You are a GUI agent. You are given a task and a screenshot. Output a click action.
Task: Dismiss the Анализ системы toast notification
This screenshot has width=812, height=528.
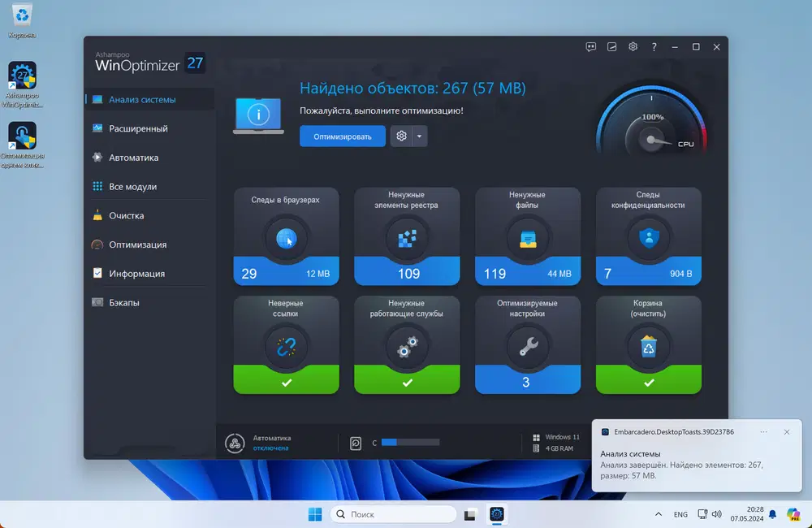787,432
